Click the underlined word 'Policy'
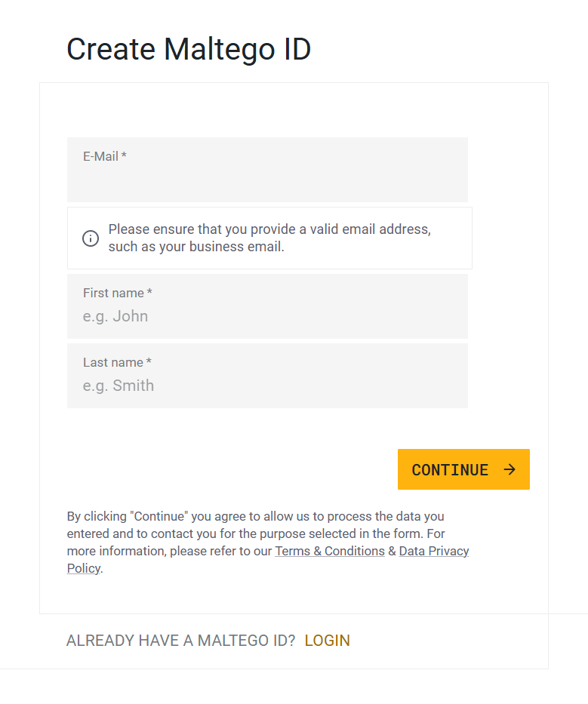The width and height of the screenshot is (588, 704). pyautogui.click(x=84, y=568)
